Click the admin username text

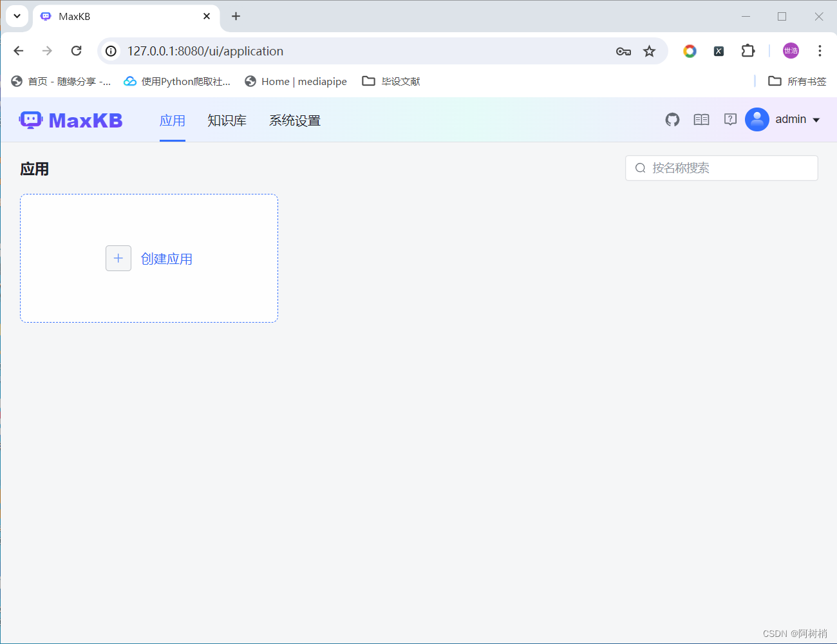791,119
